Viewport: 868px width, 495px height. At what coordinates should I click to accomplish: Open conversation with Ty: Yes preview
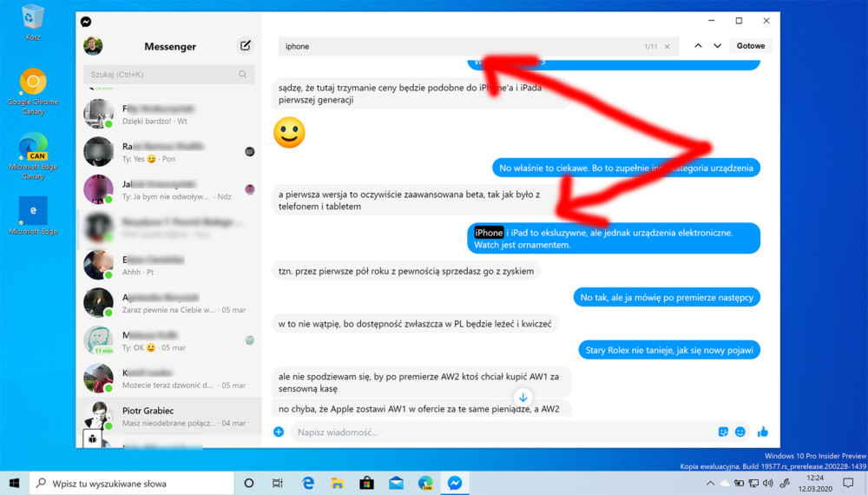point(169,152)
